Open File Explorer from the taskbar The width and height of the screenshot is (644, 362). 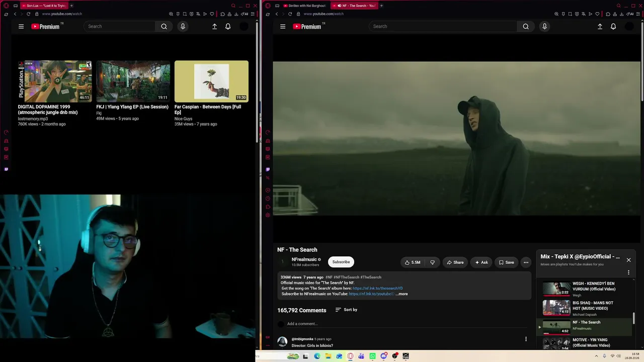(x=328, y=356)
